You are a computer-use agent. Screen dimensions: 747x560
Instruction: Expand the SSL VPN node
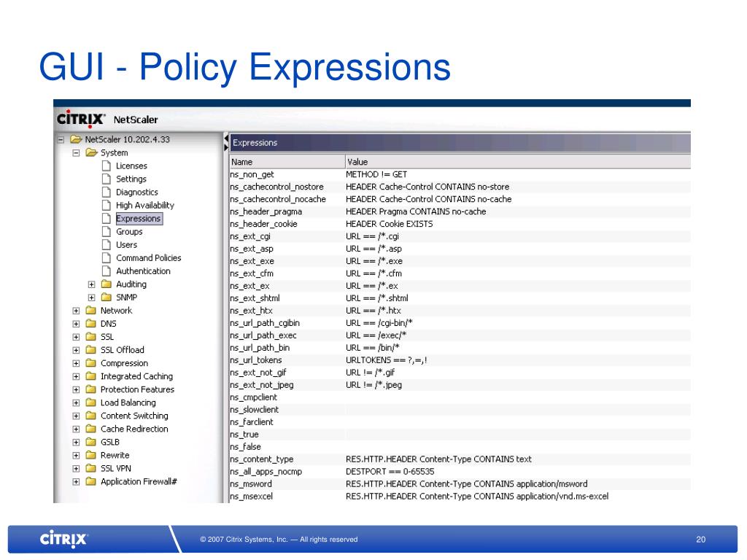point(76,469)
